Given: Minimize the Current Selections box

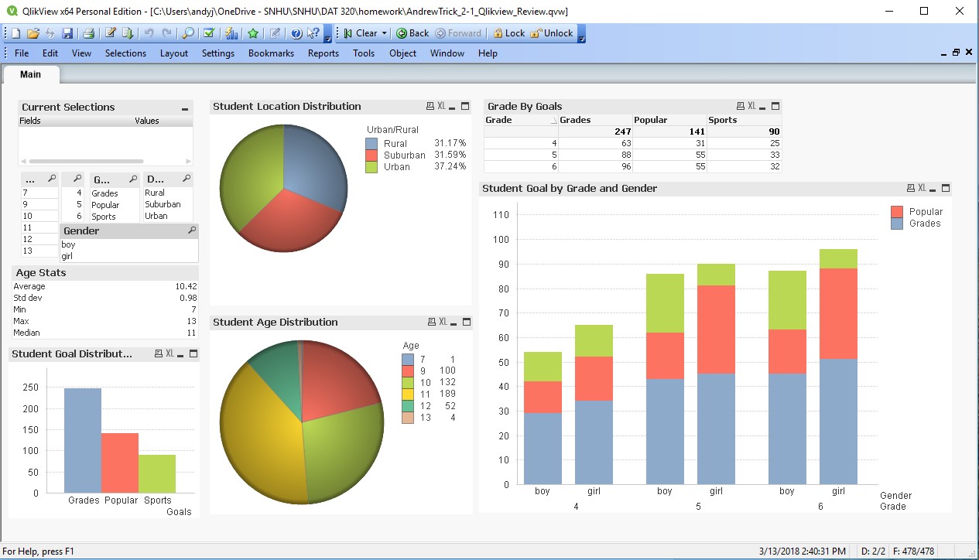Looking at the screenshot, I should point(185,108).
